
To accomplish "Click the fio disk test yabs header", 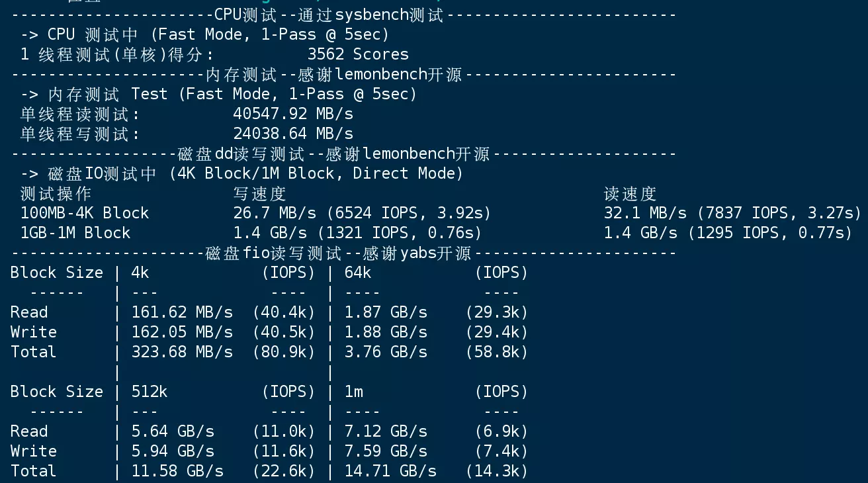I will pyautogui.click(x=338, y=253).
